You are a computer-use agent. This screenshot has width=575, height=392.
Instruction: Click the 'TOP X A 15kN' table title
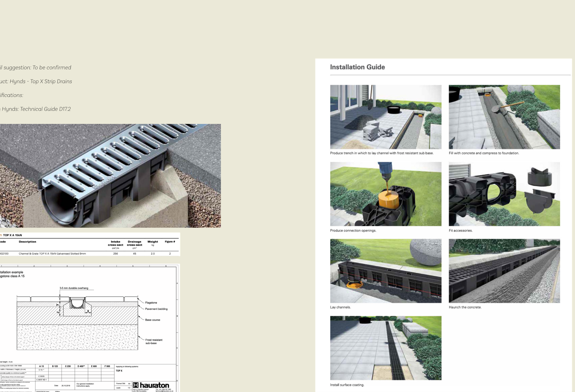[12, 235]
